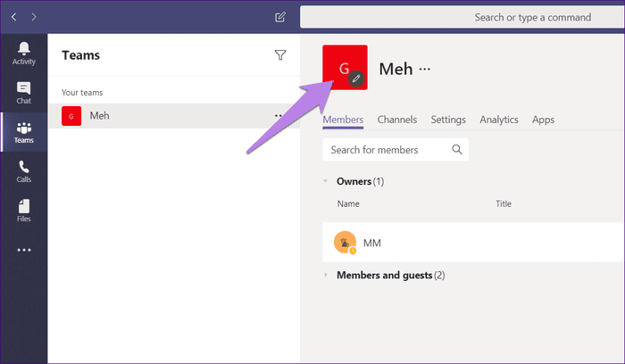Open the Files section
This screenshot has width=625, height=364.
[x=24, y=211]
